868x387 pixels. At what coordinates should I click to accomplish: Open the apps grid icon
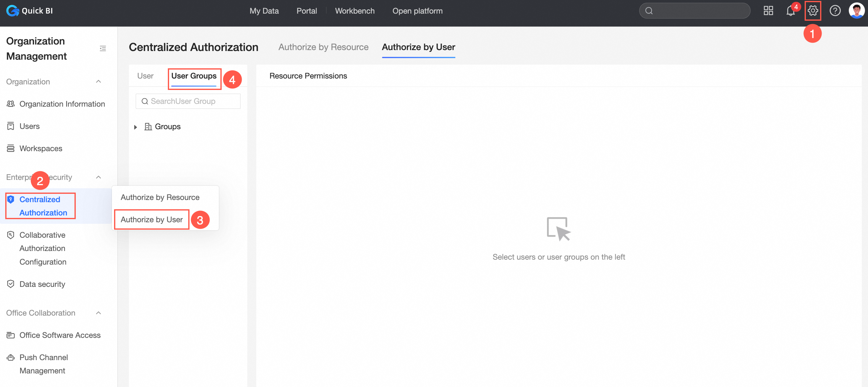pyautogui.click(x=768, y=11)
